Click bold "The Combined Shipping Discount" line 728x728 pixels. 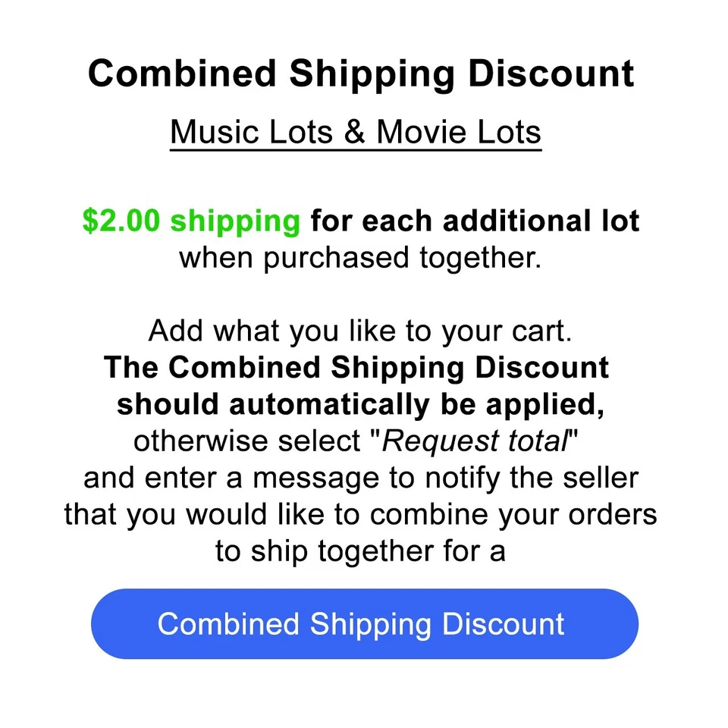(356, 368)
